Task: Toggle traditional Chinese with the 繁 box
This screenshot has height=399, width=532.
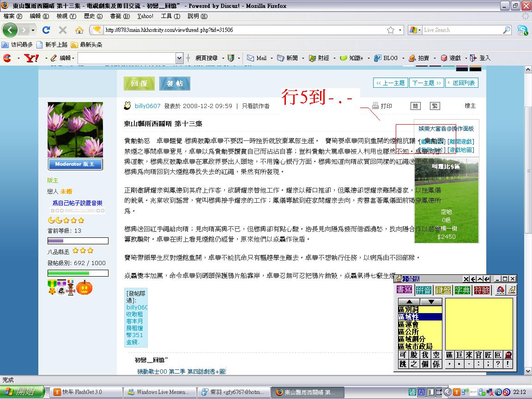Action: tap(435, 106)
